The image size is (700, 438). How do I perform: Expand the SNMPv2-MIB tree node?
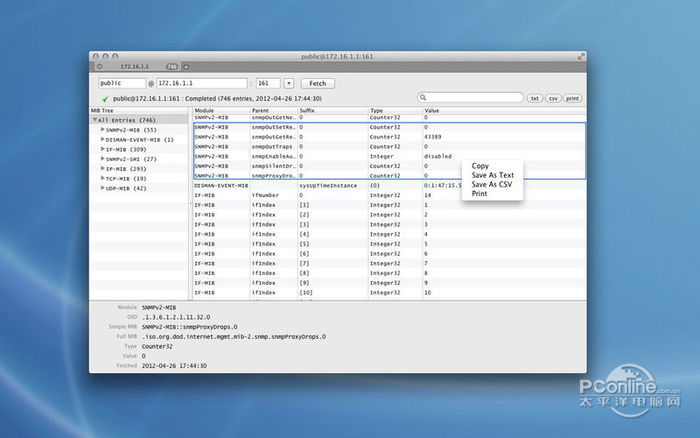102,130
